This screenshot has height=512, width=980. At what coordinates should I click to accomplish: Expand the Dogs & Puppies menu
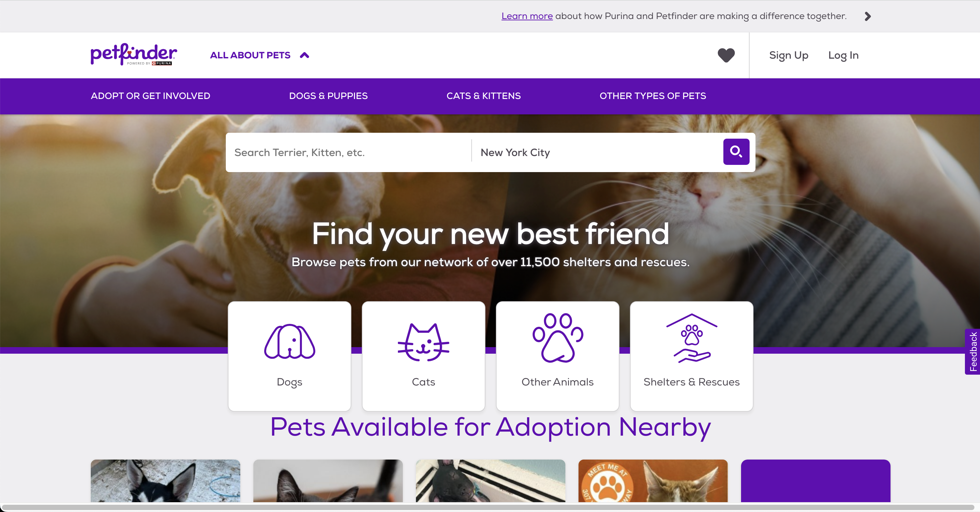tap(328, 96)
